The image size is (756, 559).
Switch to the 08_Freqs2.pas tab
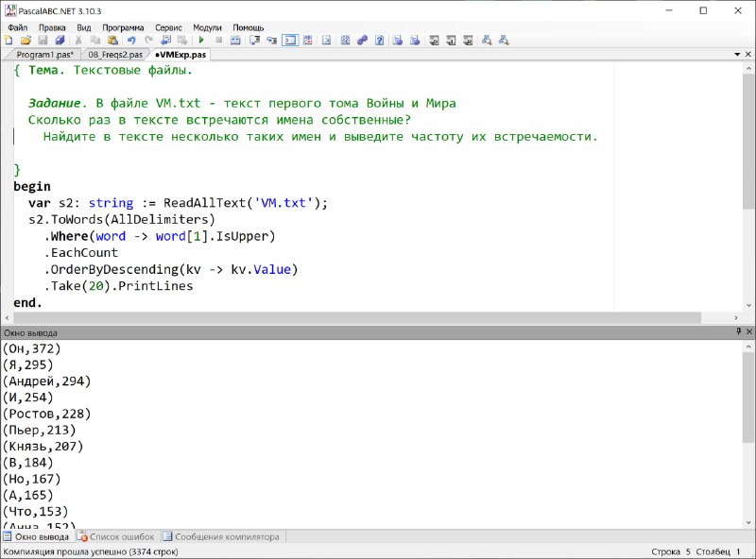click(115, 55)
